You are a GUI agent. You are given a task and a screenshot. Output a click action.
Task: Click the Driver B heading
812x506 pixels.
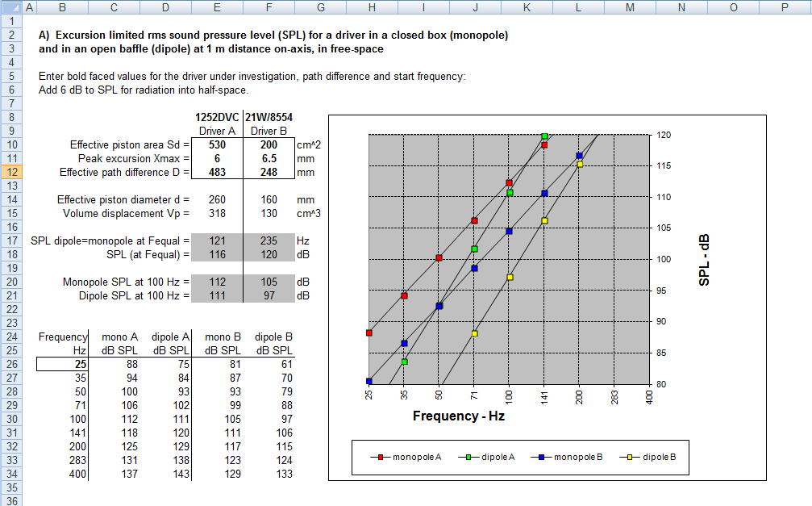(269, 132)
